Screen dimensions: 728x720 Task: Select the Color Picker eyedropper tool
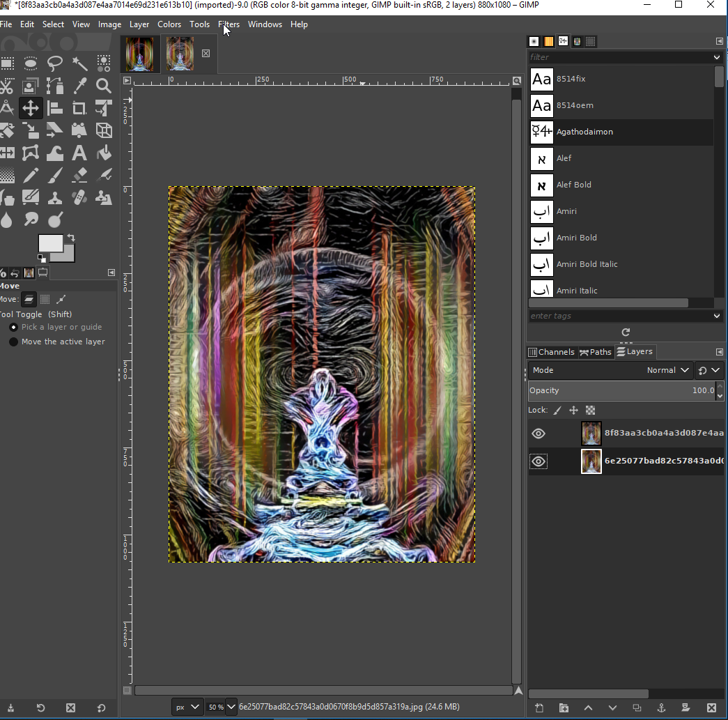79,86
